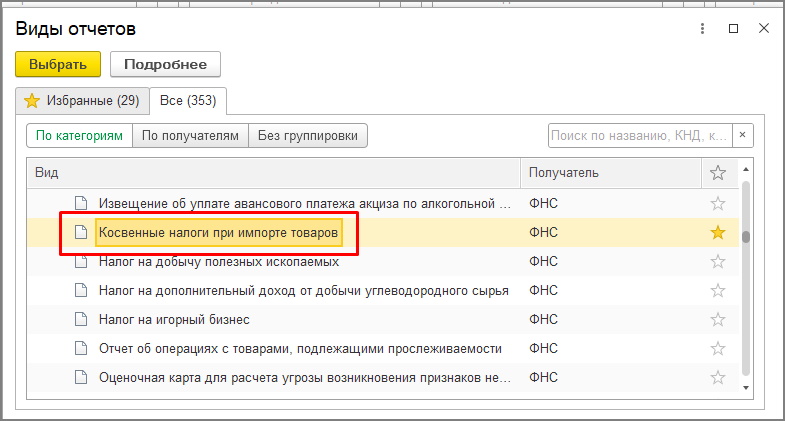Click document icon of Оценочная карта row
Image resolution: width=785 pixels, height=421 pixels.
coord(81,377)
